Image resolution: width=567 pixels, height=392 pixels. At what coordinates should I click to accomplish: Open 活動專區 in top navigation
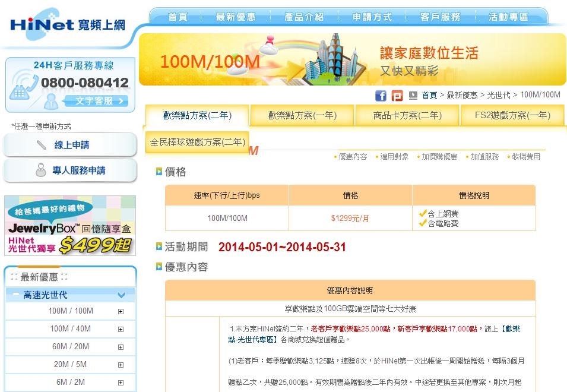point(508,17)
